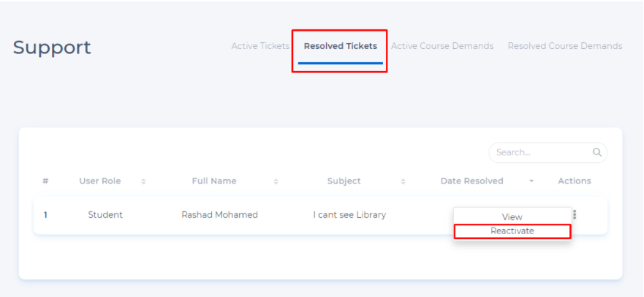Viewport: 644px width, 297px height.
Task: Select Reactivate in the actions menu
Action: 512,231
